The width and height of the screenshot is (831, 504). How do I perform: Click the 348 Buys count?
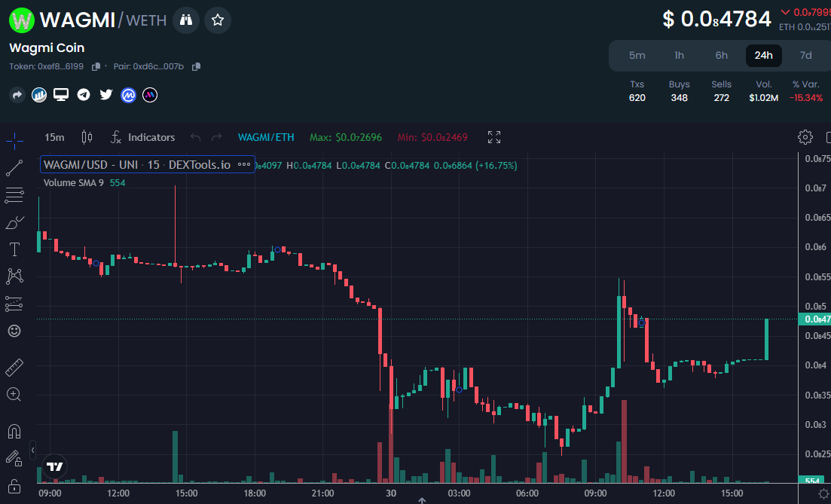coord(679,98)
